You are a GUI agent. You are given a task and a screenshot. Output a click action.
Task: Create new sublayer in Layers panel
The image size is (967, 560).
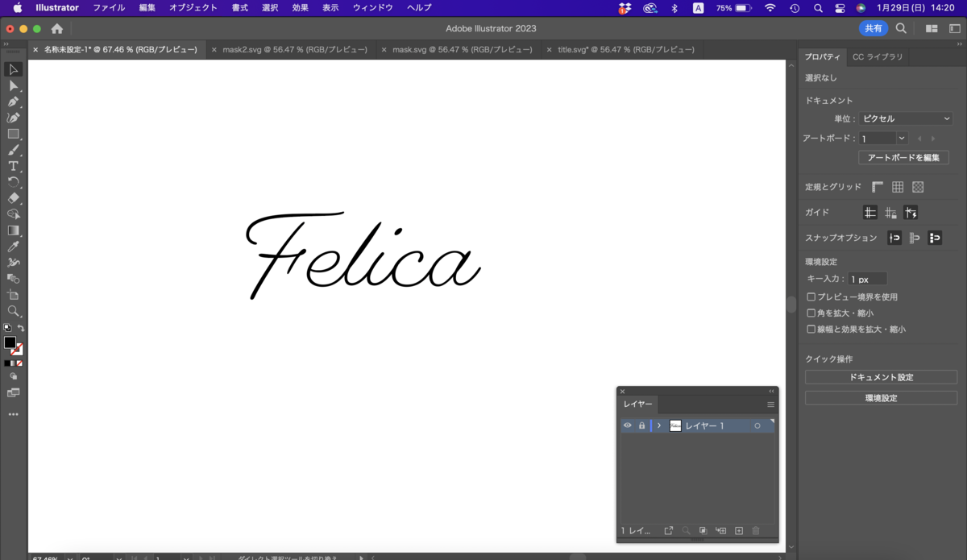point(721,531)
